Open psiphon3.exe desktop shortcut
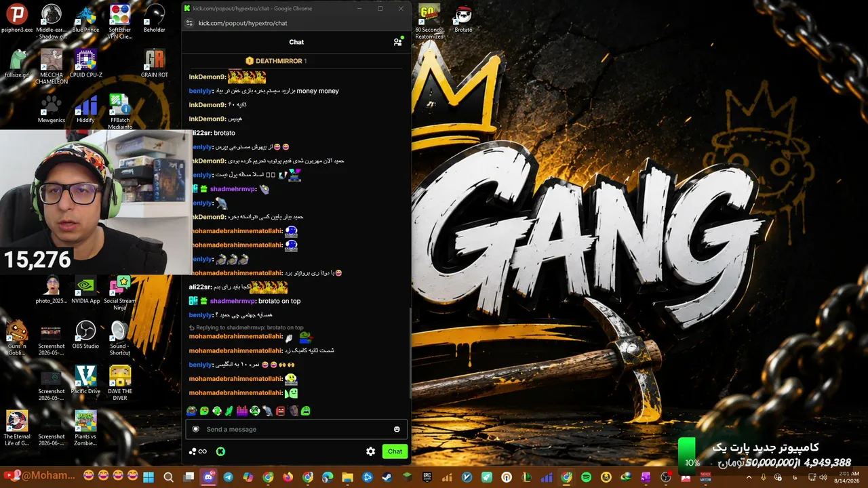The width and height of the screenshot is (868, 488). pos(17,19)
